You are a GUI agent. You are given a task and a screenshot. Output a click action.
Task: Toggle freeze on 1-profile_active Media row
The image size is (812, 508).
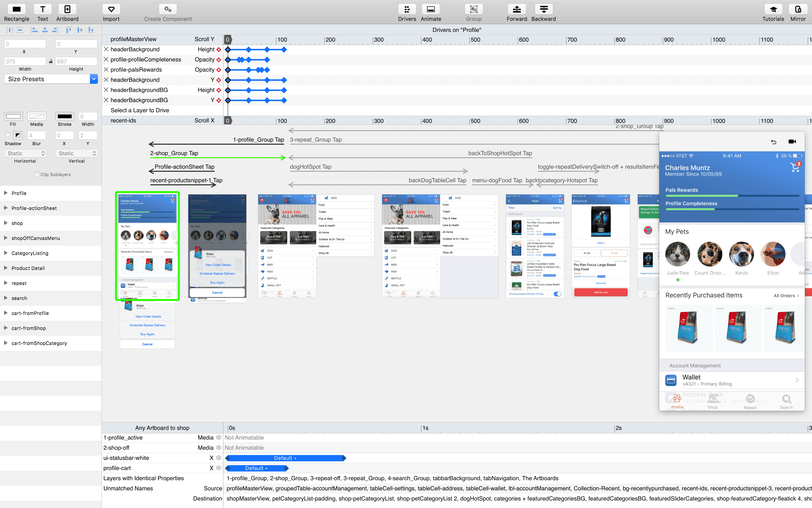point(219,437)
